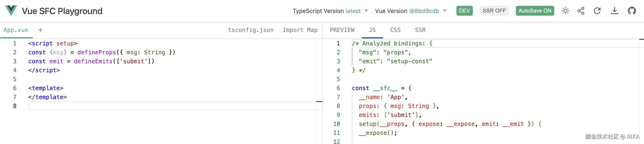Viewport: 644px width, 144px height.
Task: Open the SSR output tab
Action: [420, 30]
